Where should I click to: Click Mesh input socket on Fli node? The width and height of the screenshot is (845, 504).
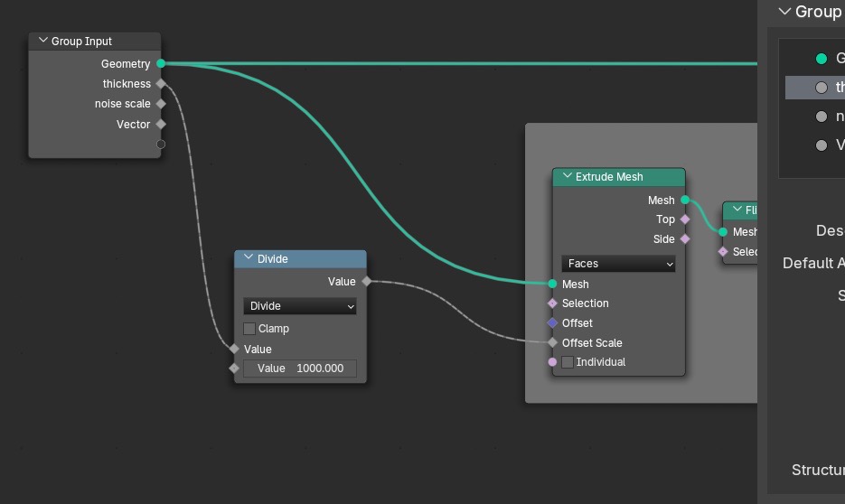[723, 232]
